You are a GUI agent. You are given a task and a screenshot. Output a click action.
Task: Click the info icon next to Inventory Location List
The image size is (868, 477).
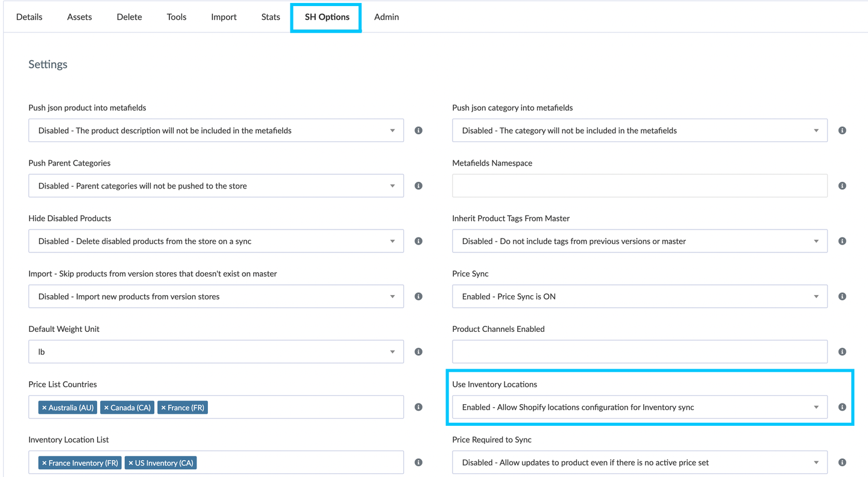[x=418, y=462]
